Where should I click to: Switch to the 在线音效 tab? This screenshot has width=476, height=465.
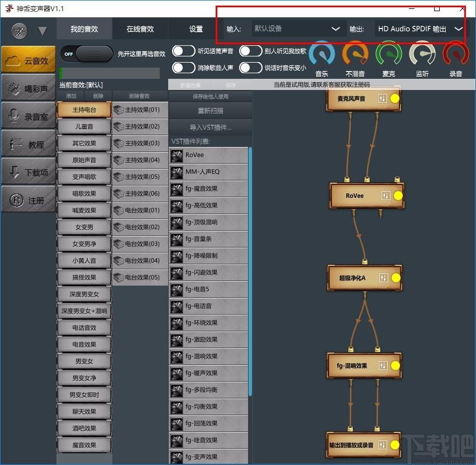140,29
